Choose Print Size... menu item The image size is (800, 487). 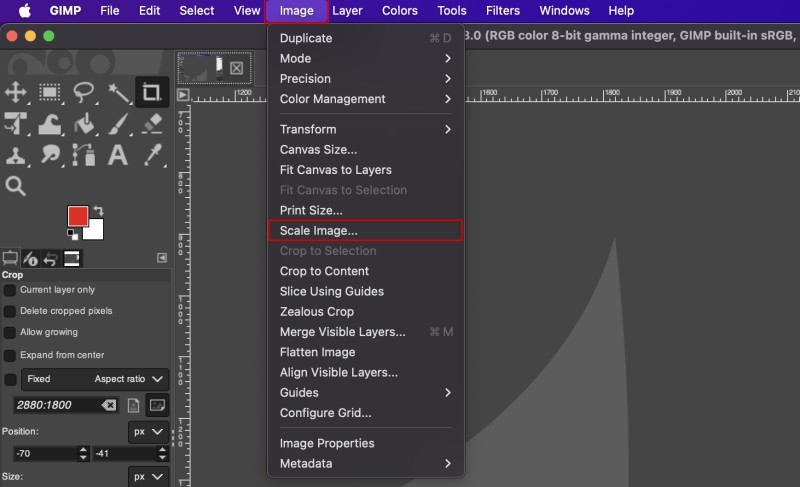pos(365,211)
